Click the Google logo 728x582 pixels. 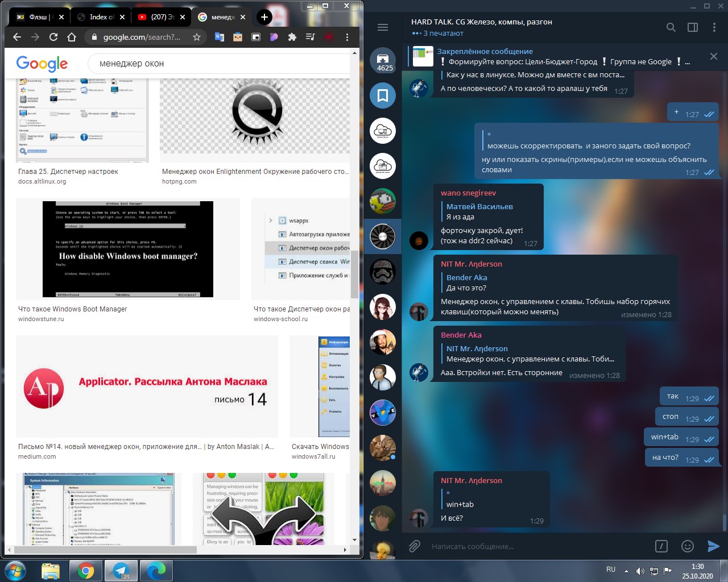[x=42, y=64]
